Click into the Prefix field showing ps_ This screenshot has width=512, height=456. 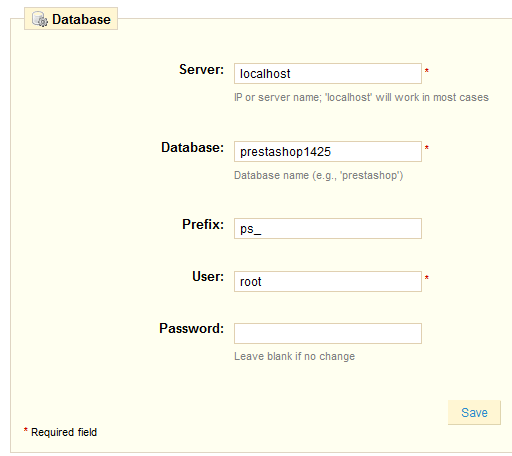tap(328, 228)
